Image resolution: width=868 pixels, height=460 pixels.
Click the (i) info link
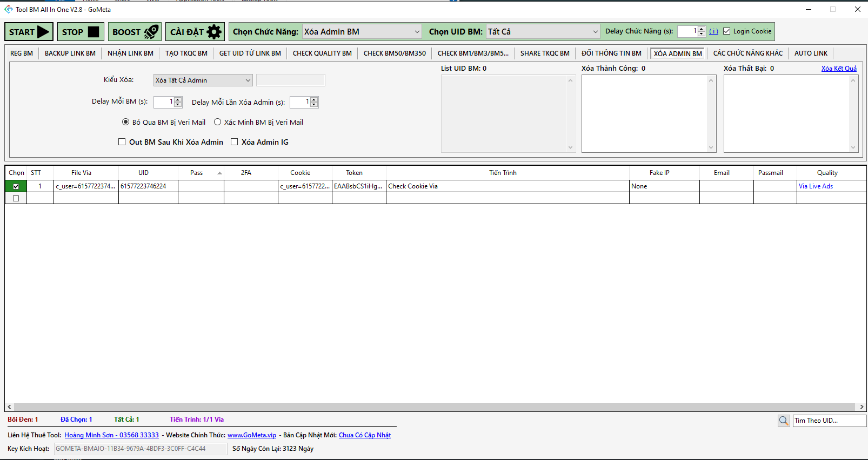(x=714, y=31)
